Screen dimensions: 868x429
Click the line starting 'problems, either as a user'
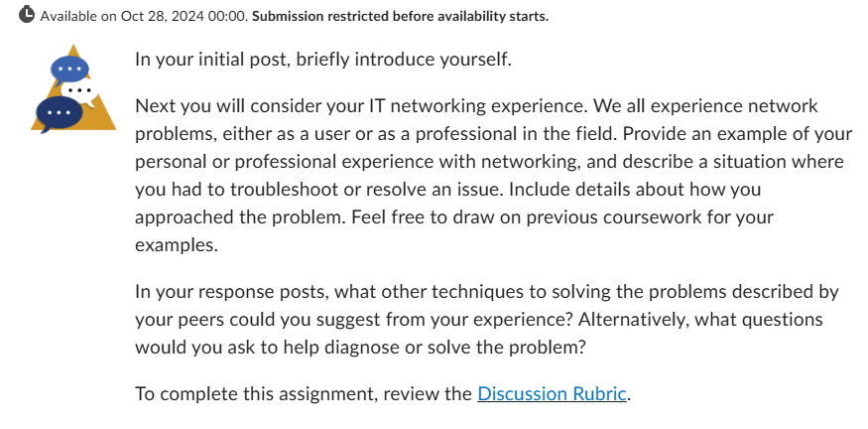[x=493, y=134]
